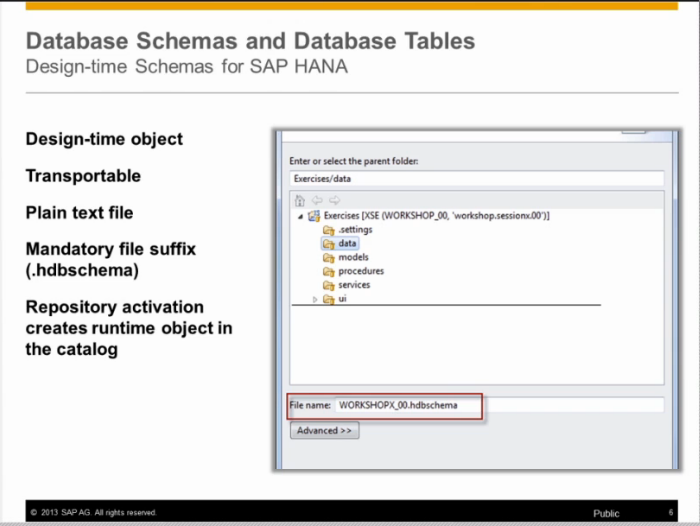This screenshot has height=526, width=700.
Task: Click the 'File name:' label
Action: point(310,405)
